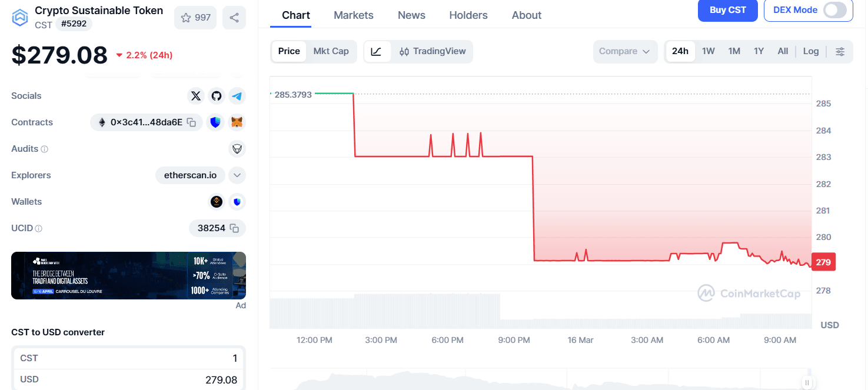Image resolution: width=868 pixels, height=390 pixels.
Task: Select Mkt Cap chart view
Action: pyautogui.click(x=331, y=51)
